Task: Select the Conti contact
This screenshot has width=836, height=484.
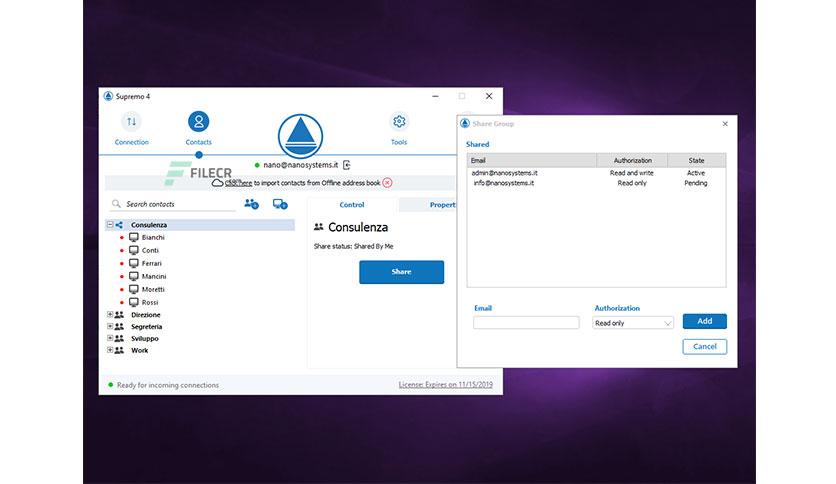Action: (150, 250)
